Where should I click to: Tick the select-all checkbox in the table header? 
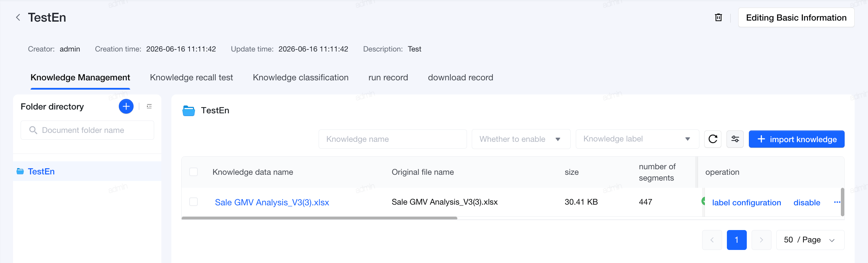pos(194,172)
